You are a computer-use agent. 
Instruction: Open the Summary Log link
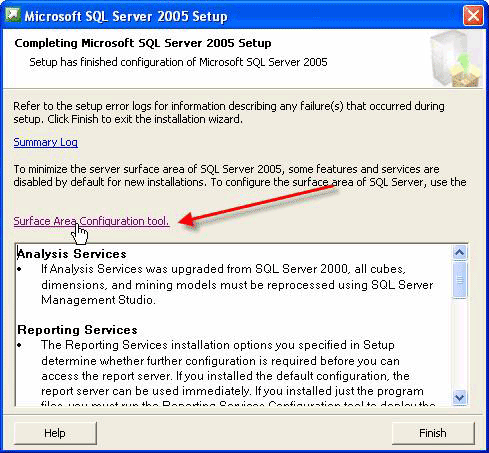click(x=46, y=142)
